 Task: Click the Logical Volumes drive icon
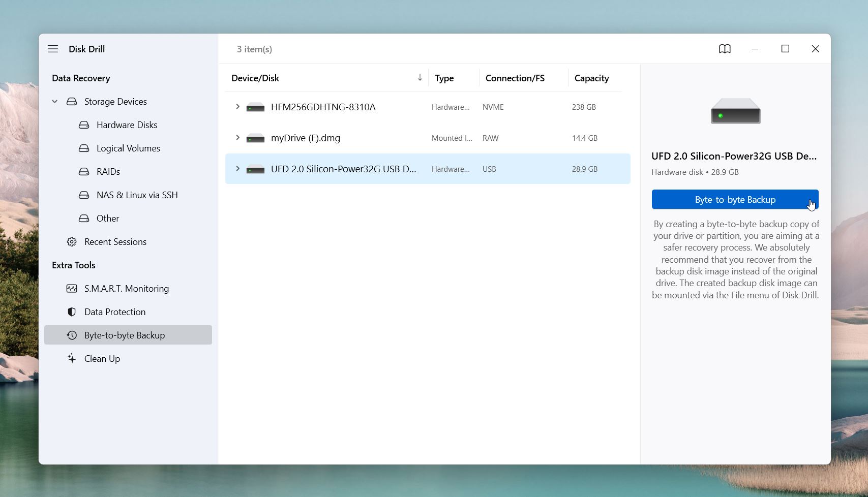click(84, 148)
